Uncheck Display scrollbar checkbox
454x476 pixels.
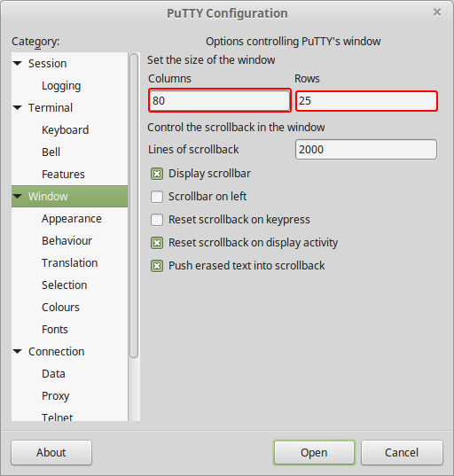157,174
